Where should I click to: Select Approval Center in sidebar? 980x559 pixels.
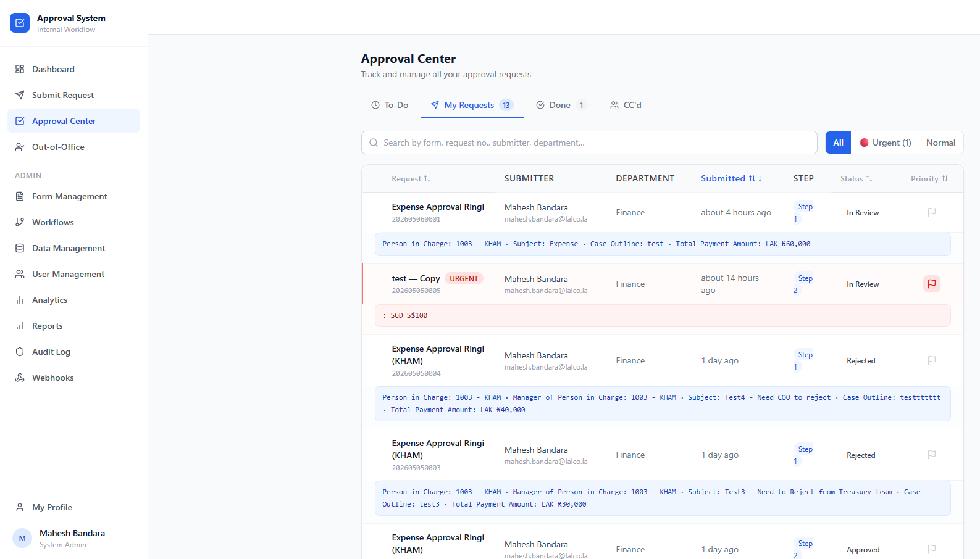(x=73, y=121)
